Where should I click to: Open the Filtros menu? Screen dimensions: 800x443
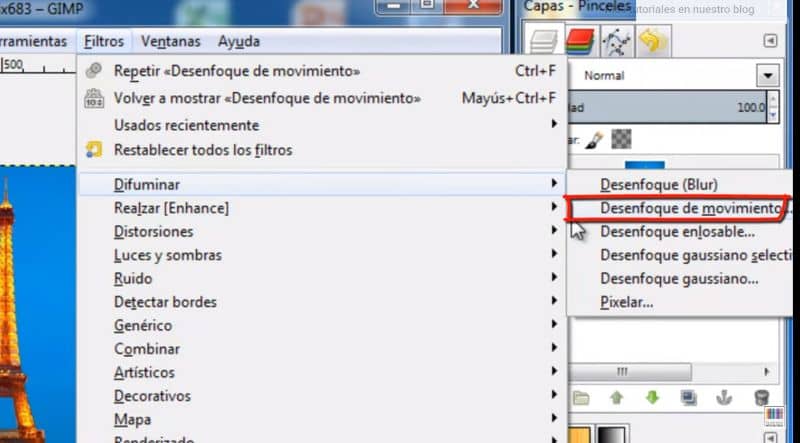[104, 41]
